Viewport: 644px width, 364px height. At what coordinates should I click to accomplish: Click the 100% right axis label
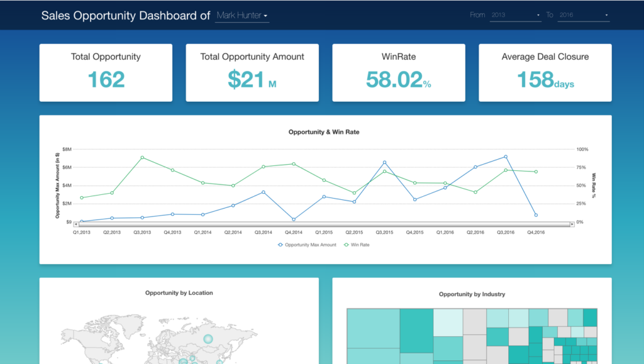[582, 150]
